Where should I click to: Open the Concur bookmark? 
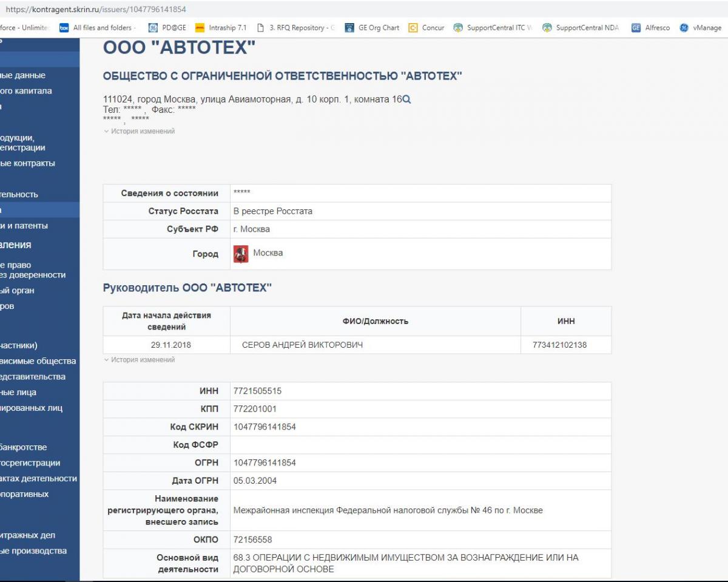(426, 28)
